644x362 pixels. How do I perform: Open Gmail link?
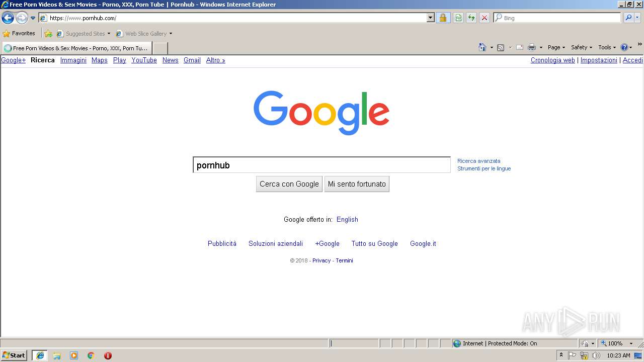(x=192, y=60)
